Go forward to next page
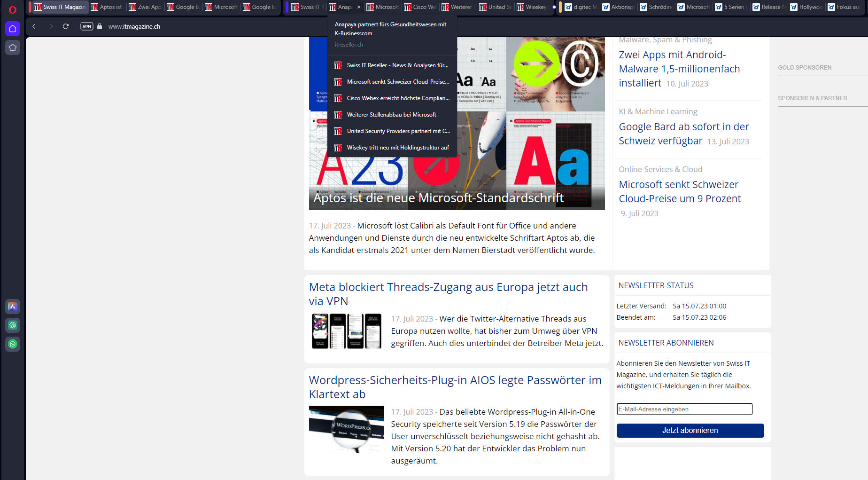The height and width of the screenshot is (480, 868). click(x=51, y=26)
